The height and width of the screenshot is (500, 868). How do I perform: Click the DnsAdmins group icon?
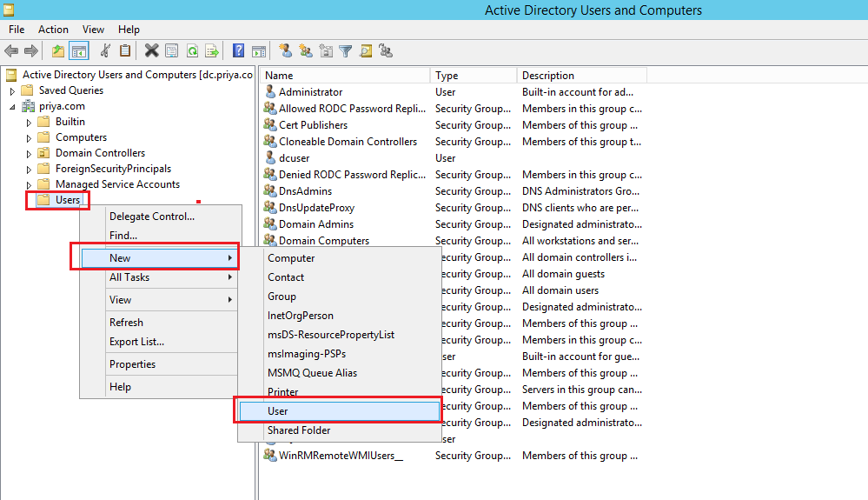(x=270, y=191)
